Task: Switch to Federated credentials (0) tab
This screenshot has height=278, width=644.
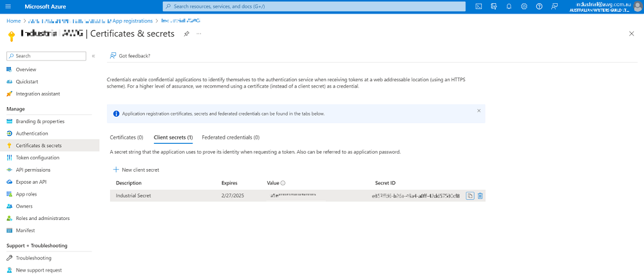Action: [231, 137]
